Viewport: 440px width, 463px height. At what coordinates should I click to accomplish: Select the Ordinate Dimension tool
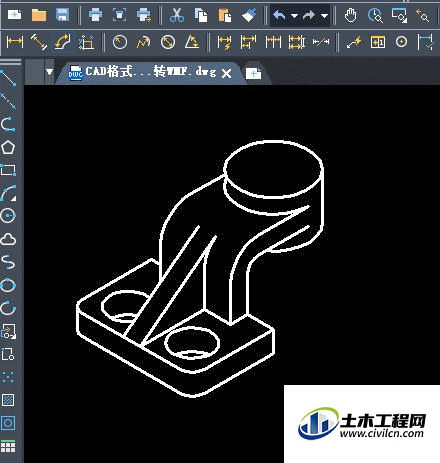click(86, 42)
